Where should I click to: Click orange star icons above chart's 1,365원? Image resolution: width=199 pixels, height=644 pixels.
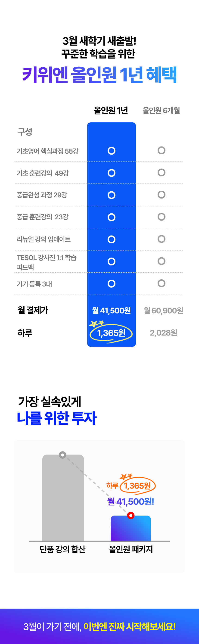[126, 476]
